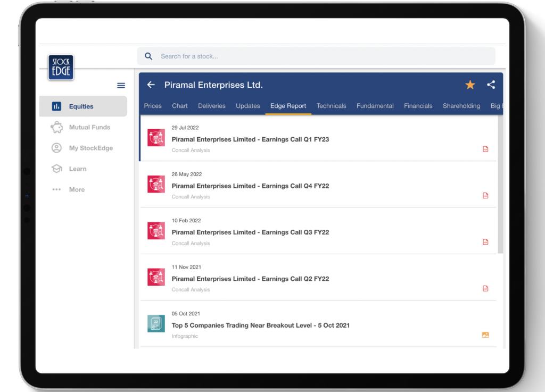Open Mutual Funds in the sidebar

point(84,127)
